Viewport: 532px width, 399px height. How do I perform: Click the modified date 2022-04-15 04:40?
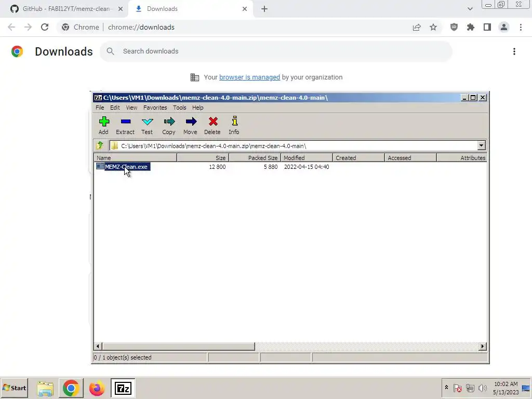[307, 167]
